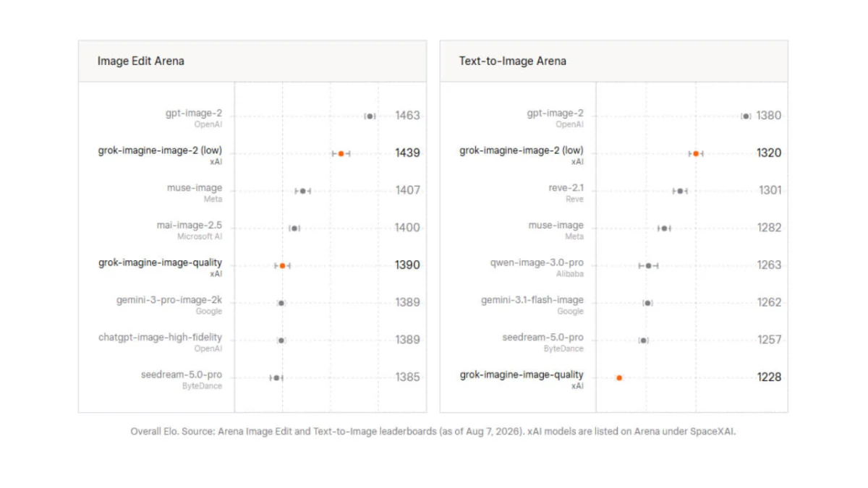Select the Image Edit Arena header
The height and width of the screenshot is (488, 868).
(x=141, y=61)
